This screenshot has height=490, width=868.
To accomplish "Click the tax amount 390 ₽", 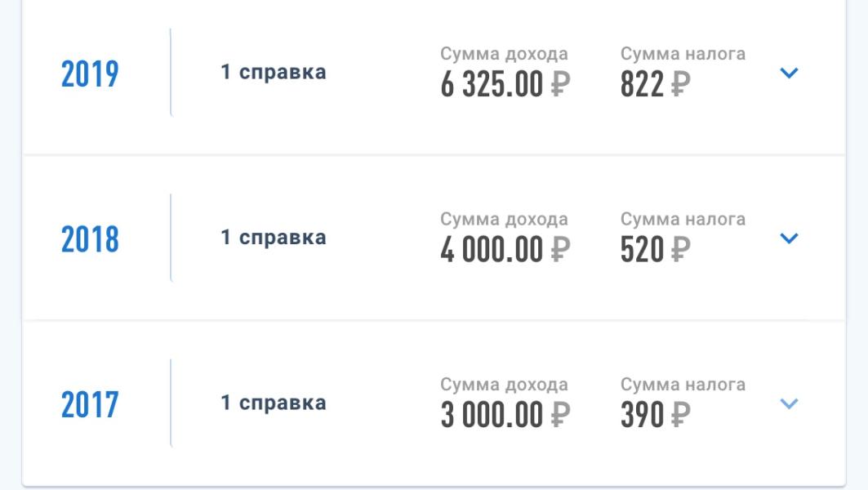I will (655, 415).
